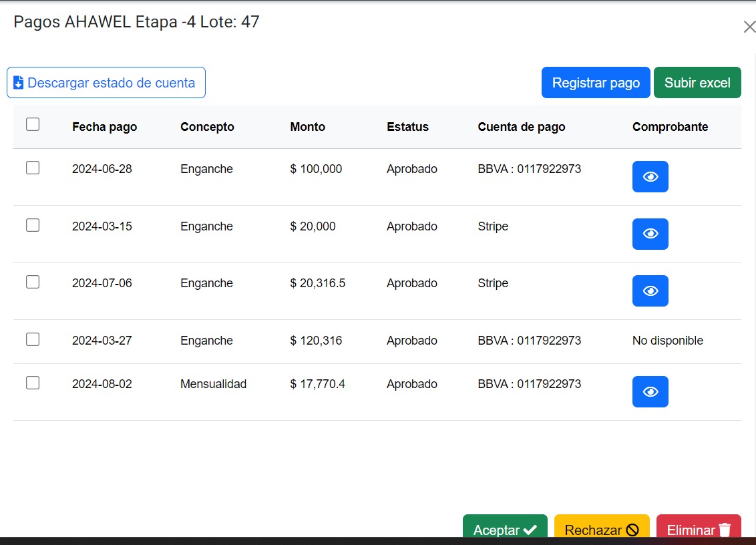Image resolution: width=756 pixels, height=545 pixels.
Task: Show receipt for the $20,316.5 Stripe payment
Action: coord(650,291)
